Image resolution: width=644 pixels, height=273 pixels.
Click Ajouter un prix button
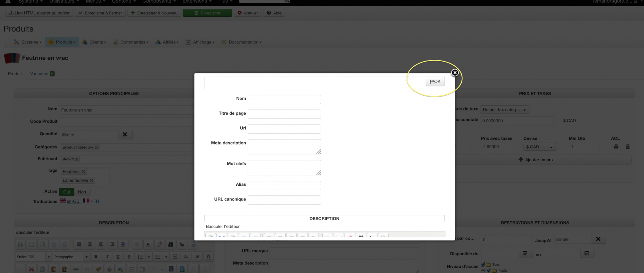536,160
